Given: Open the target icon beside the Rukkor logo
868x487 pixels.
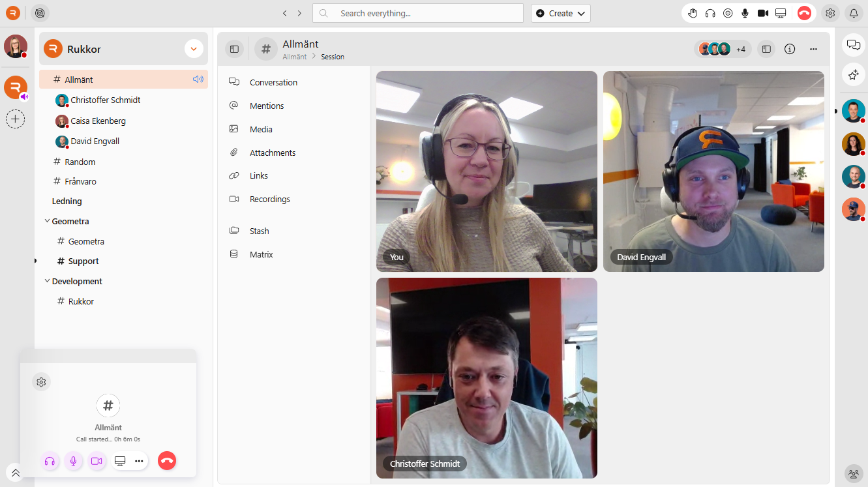Looking at the screenshot, I should [40, 13].
